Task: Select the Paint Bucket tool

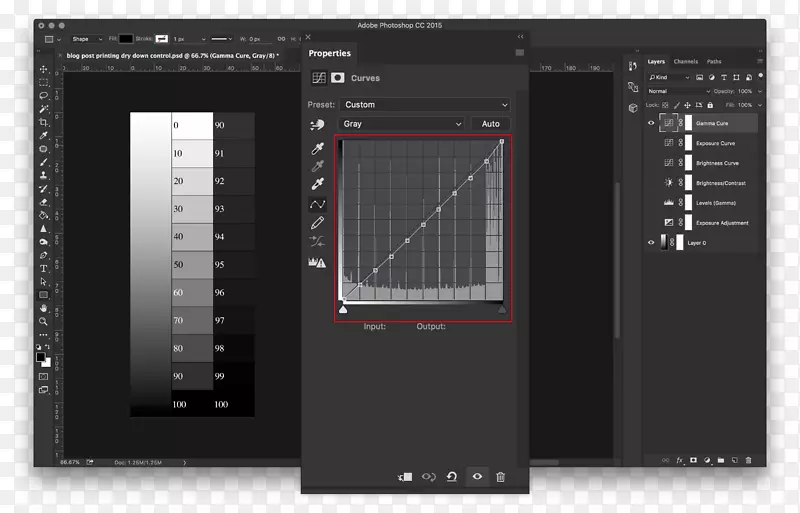Action: 43,215
